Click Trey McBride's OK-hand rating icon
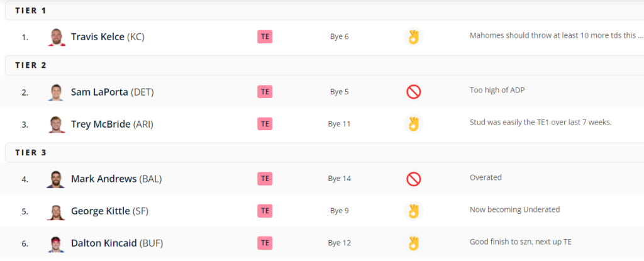644x261 pixels. [x=413, y=124]
